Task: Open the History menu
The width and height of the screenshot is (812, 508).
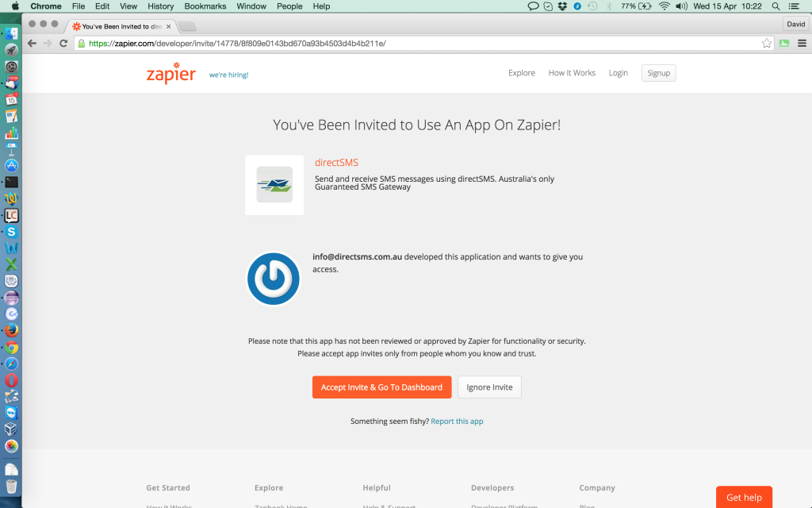Action: (160, 6)
